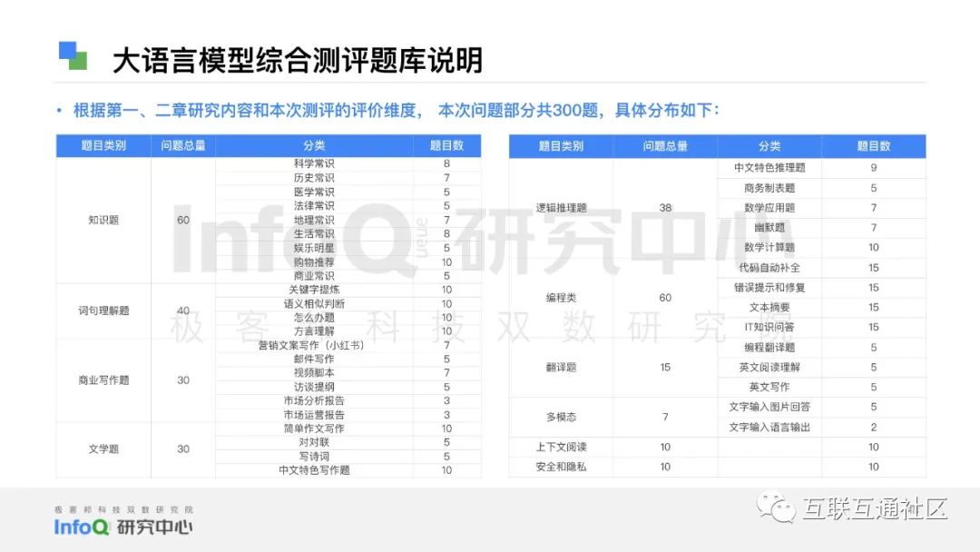980x552 pixels.
Task: Click the 错误提示和修复 row
Action: tap(822, 288)
